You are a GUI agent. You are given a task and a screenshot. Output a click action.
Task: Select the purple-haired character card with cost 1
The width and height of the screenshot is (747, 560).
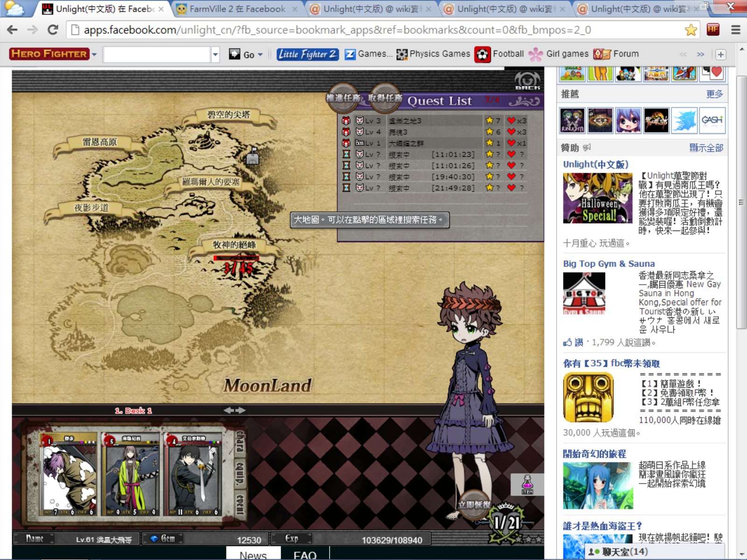[x=69, y=475]
